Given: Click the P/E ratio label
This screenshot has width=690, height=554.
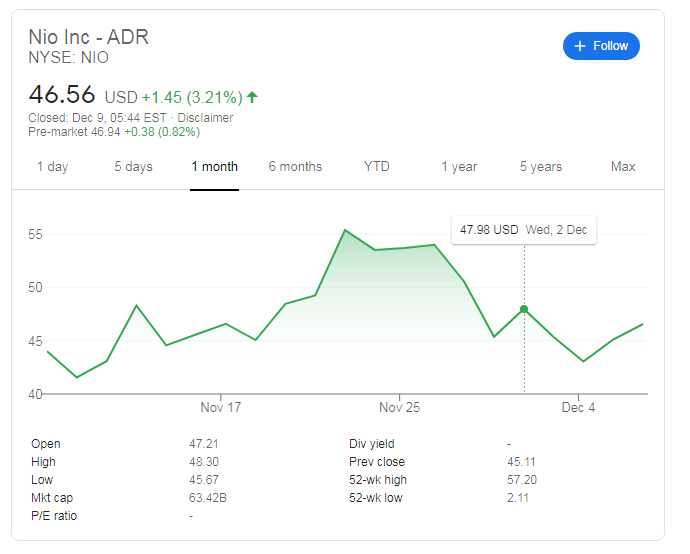Looking at the screenshot, I should 54,516.
